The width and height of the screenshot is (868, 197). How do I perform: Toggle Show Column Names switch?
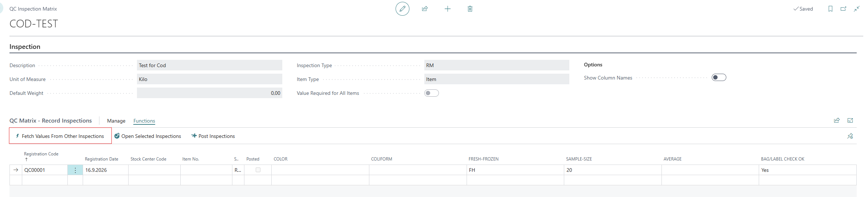click(x=719, y=77)
